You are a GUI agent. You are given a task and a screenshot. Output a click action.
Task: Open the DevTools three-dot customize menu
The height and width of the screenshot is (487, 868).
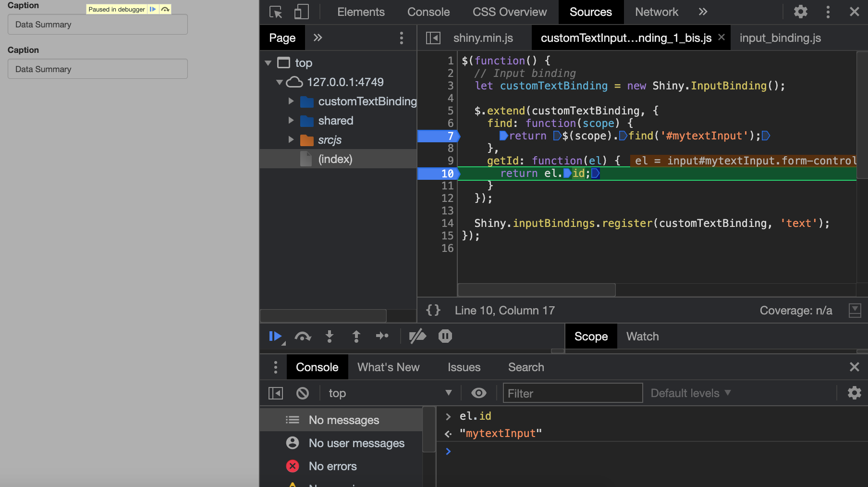(828, 12)
